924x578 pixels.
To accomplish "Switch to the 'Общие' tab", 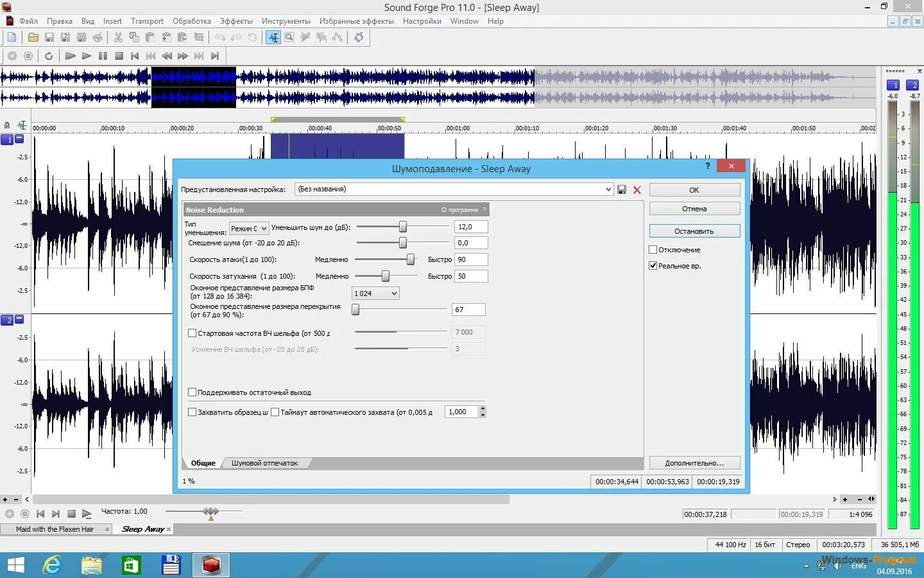I will point(203,463).
